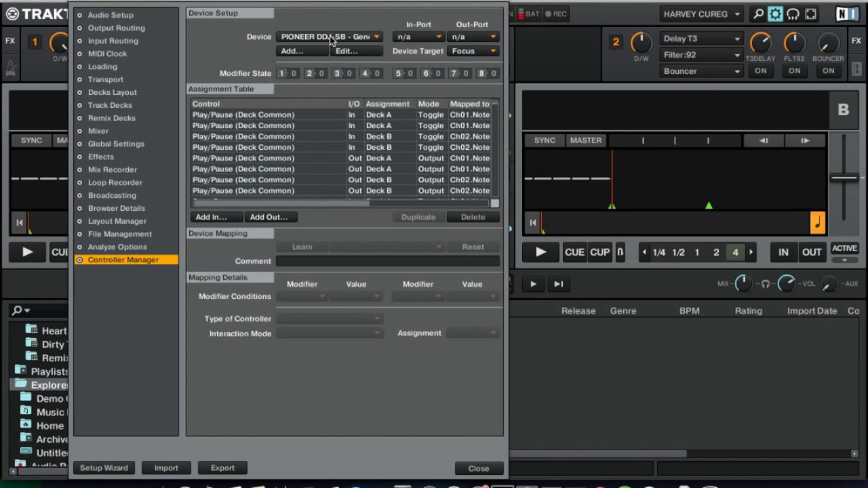
Task: Open the Filter:92 effect dropdown
Action: pos(701,55)
